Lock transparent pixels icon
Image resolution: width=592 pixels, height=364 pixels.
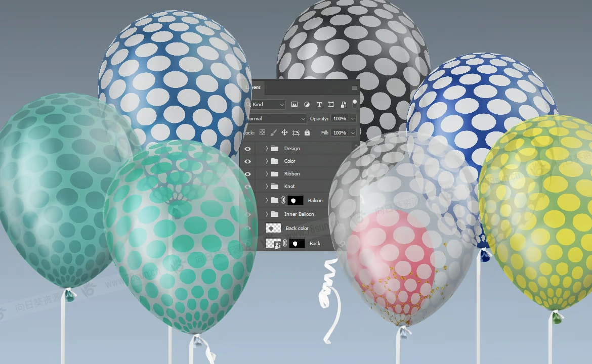tap(262, 132)
